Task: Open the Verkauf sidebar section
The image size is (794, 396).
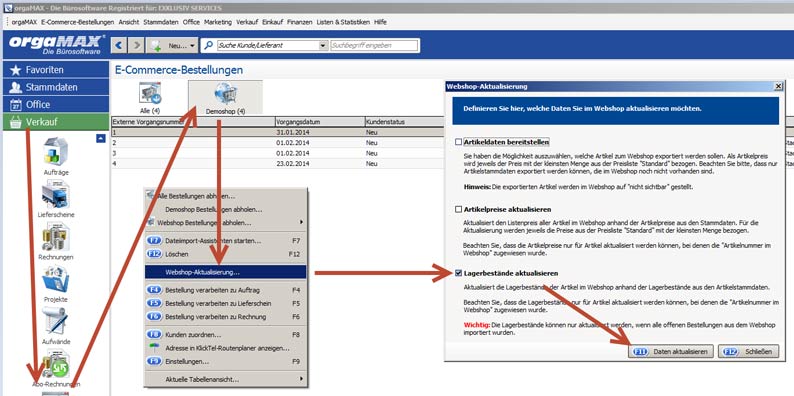Action: click(56, 122)
